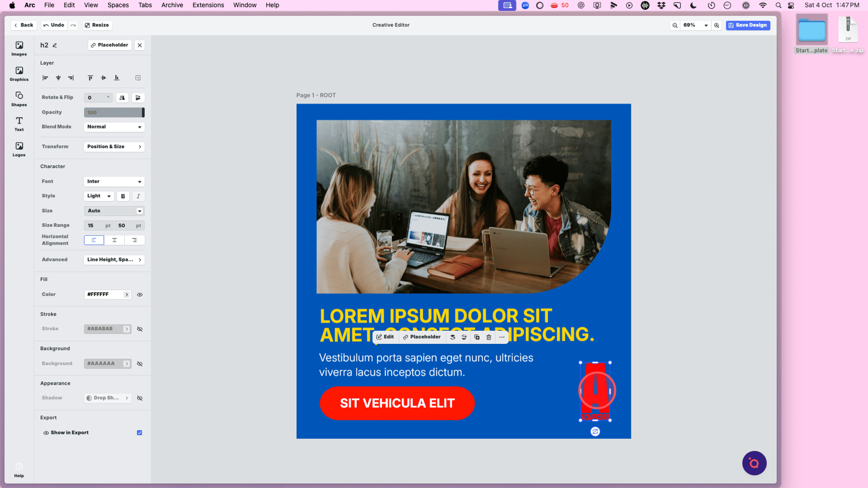
Task: Flip the layer horizontally
Action: tap(122, 98)
